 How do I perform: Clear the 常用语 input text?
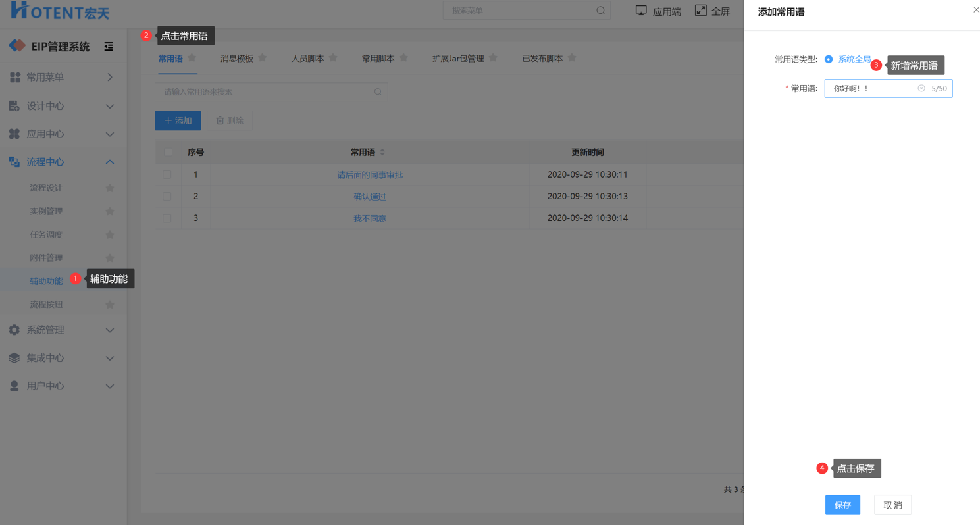921,88
